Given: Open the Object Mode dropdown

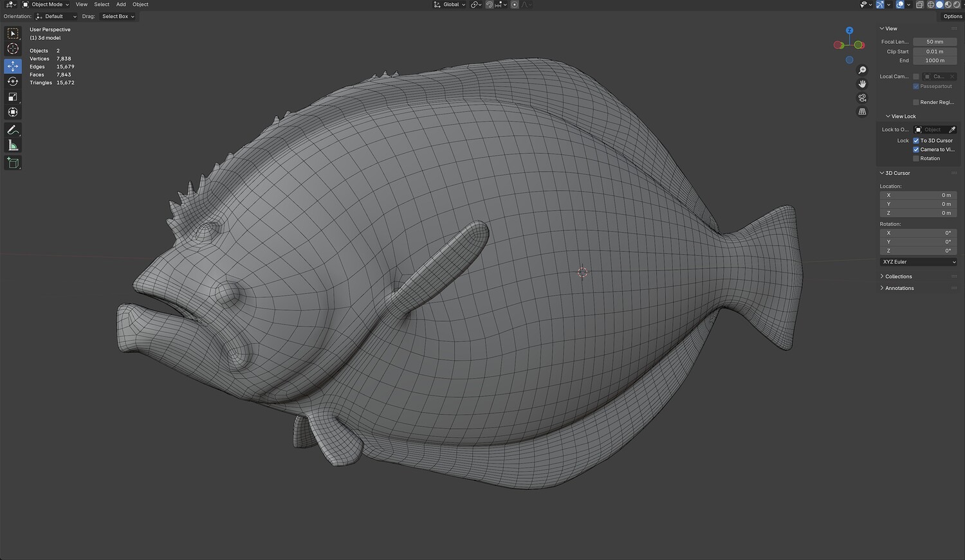Looking at the screenshot, I should (46, 5).
